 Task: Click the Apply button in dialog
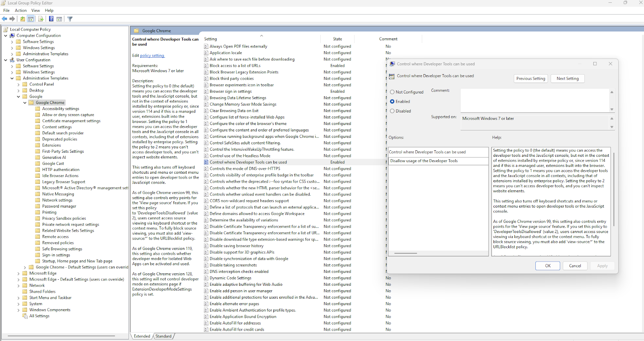[603, 266]
